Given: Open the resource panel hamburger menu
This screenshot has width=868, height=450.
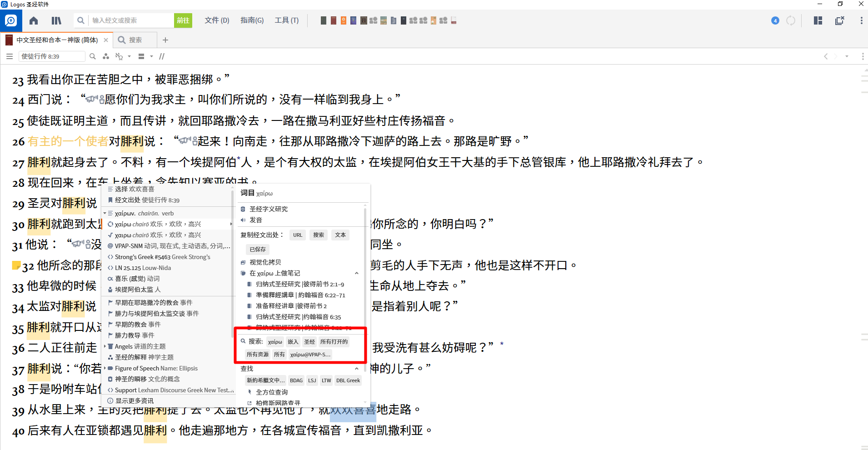Looking at the screenshot, I should pyautogui.click(x=10, y=56).
